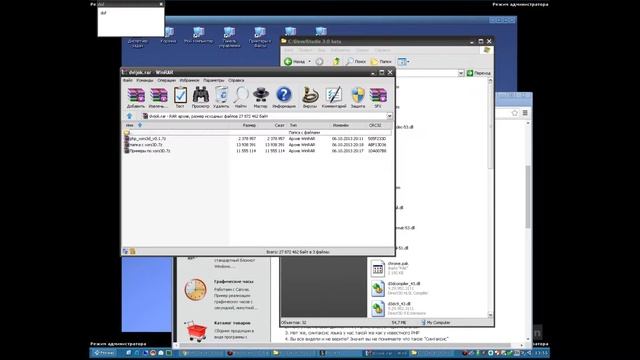Click the SFX archive icon in WinRAR
640x360 pixels.
point(378,97)
